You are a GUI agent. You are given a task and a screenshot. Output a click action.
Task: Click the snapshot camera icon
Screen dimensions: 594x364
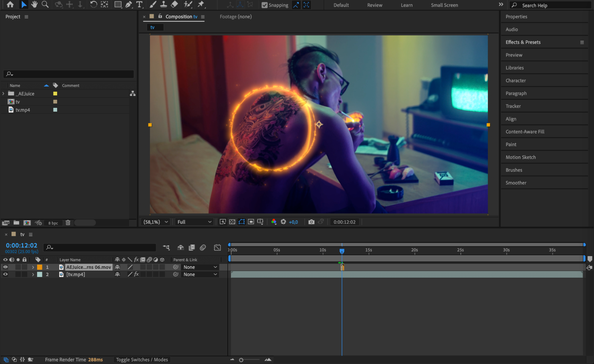pos(311,222)
